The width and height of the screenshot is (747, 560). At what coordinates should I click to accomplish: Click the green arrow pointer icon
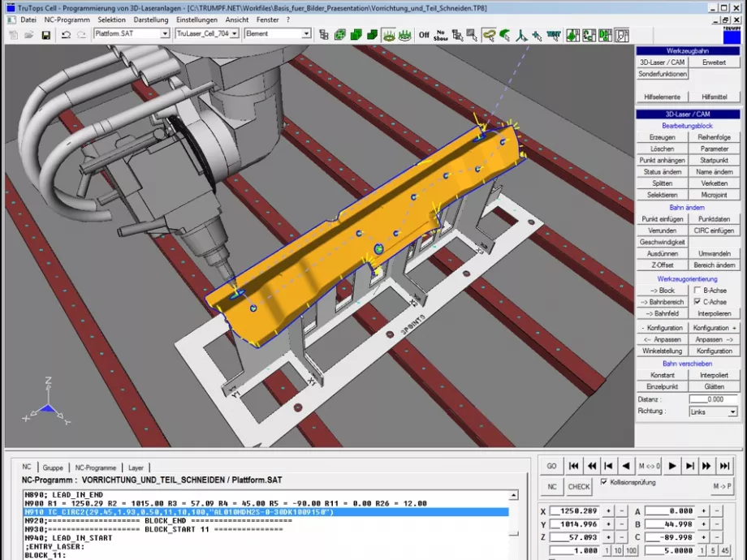[505, 35]
